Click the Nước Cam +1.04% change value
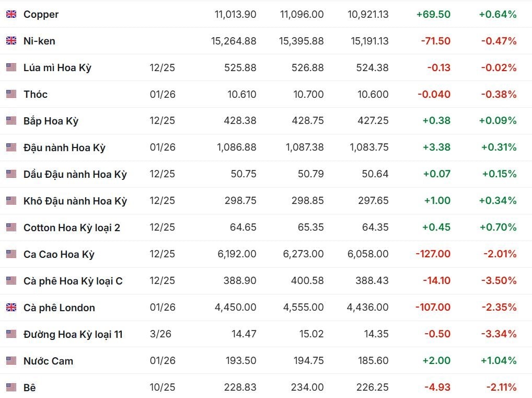This screenshot has height=398, width=532. tap(498, 361)
